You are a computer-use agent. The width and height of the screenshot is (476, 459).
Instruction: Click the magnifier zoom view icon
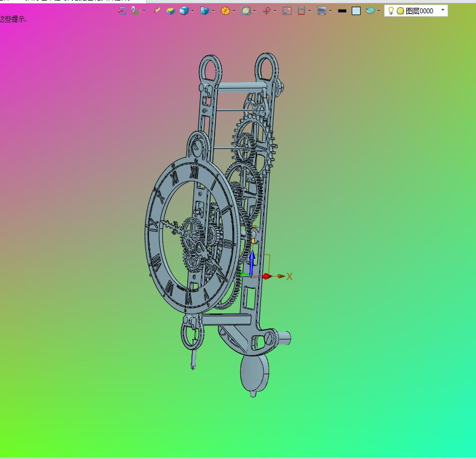[x=246, y=11]
